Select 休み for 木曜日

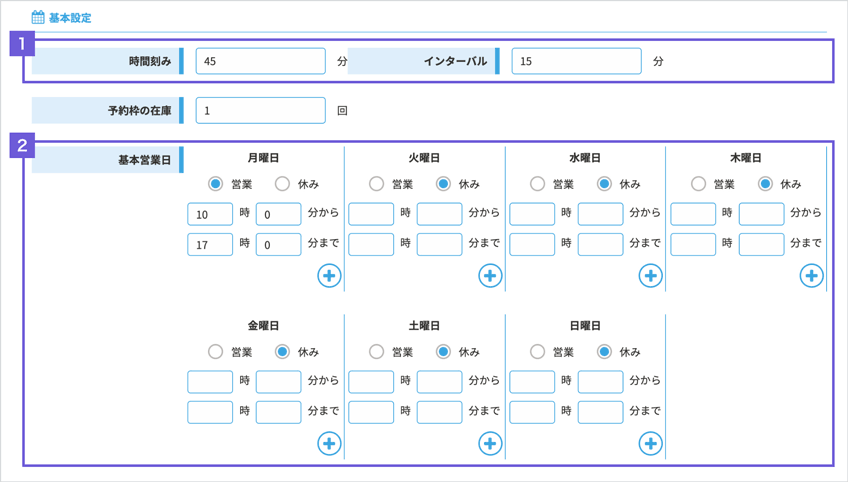click(x=765, y=184)
